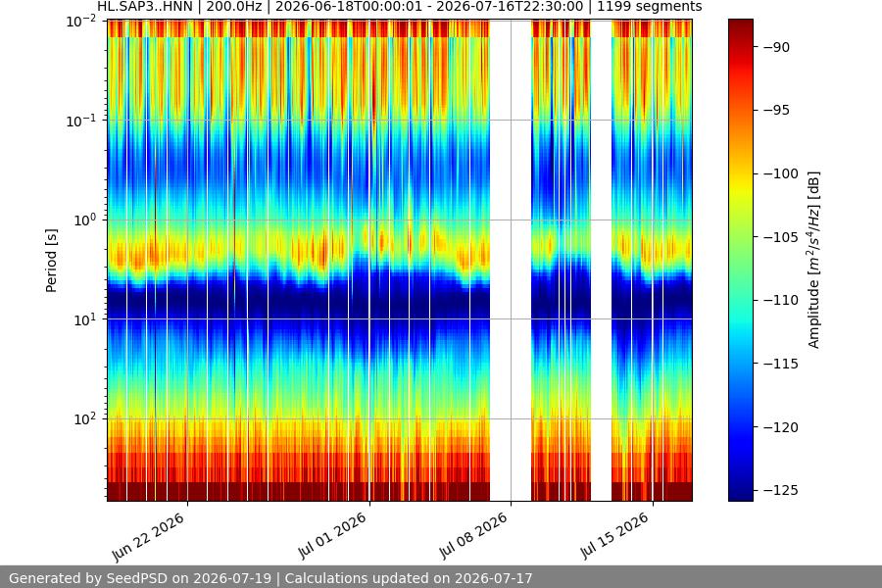Image resolution: width=882 pixels, height=588 pixels.
Task: Click the Amplitude [dB] colorbar axis label
Action: point(813,260)
